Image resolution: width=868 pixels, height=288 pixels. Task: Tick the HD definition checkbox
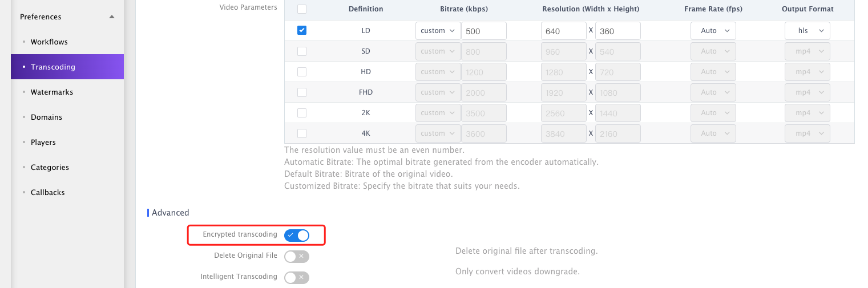tap(302, 71)
